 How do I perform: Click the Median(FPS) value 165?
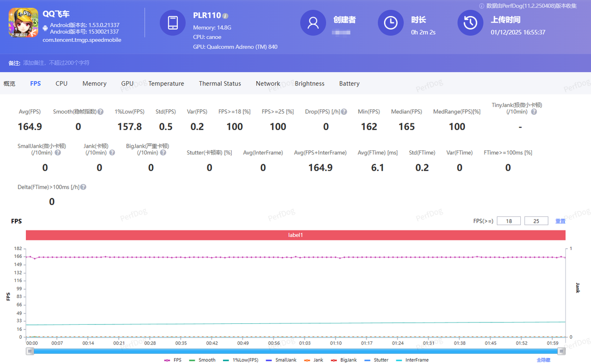(407, 126)
